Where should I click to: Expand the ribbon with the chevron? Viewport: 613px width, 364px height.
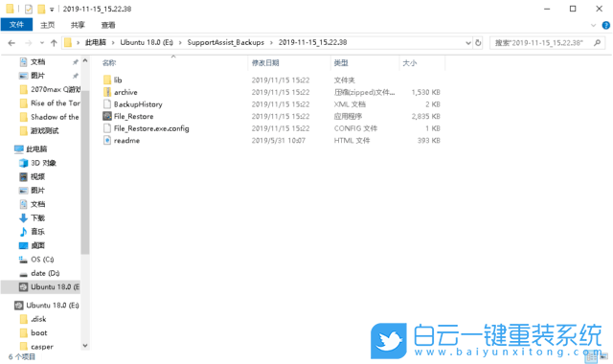(593, 26)
